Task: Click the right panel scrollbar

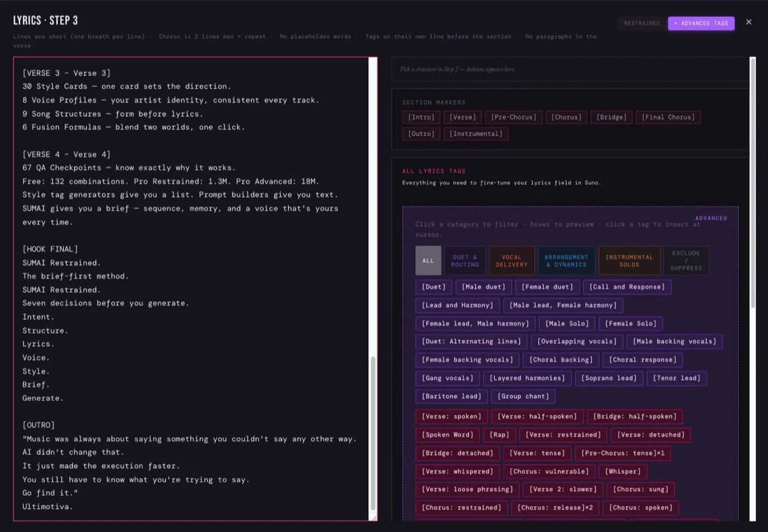Action: (x=753, y=183)
